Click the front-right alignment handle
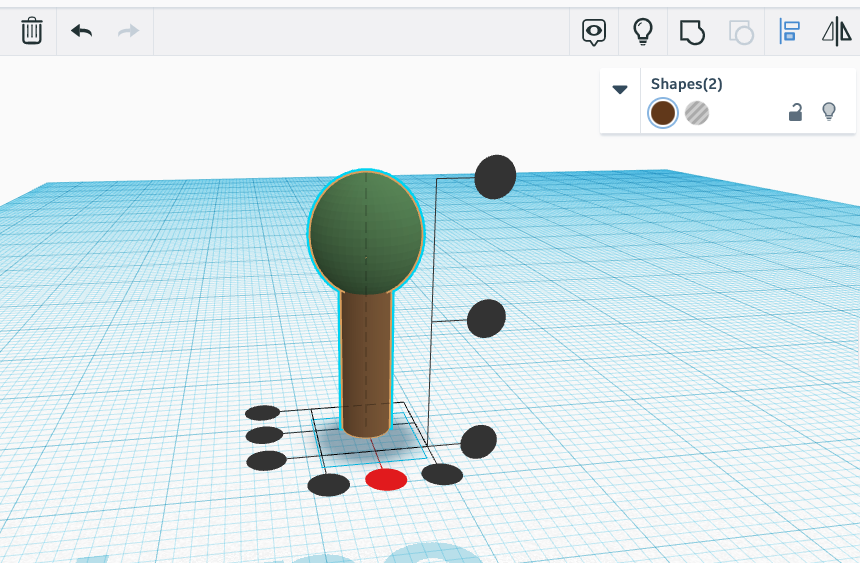The height and width of the screenshot is (563, 860). (442, 474)
